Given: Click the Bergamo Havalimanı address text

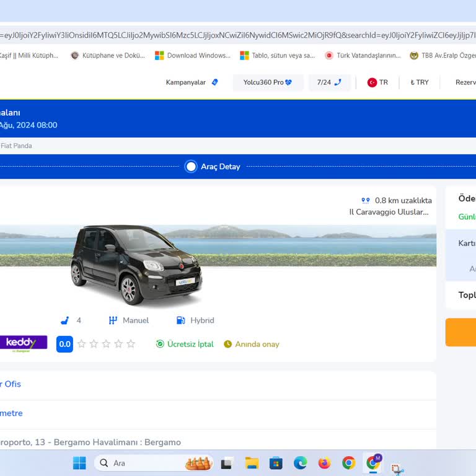Looking at the screenshot, I should click(90, 442).
